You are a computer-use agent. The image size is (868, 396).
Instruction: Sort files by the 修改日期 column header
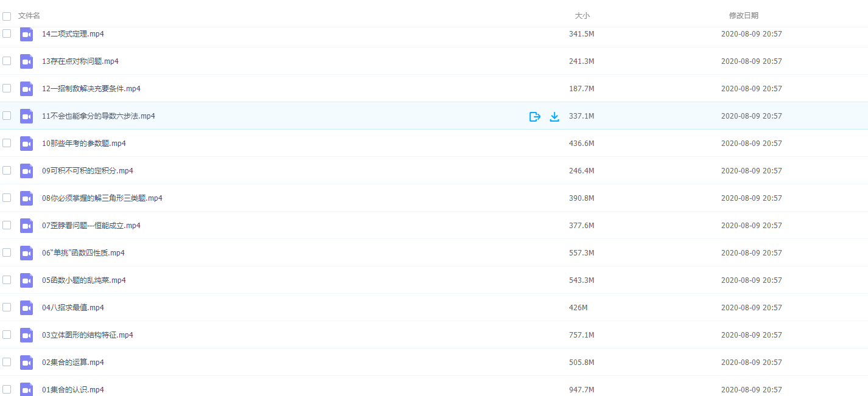(x=743, y=16)
